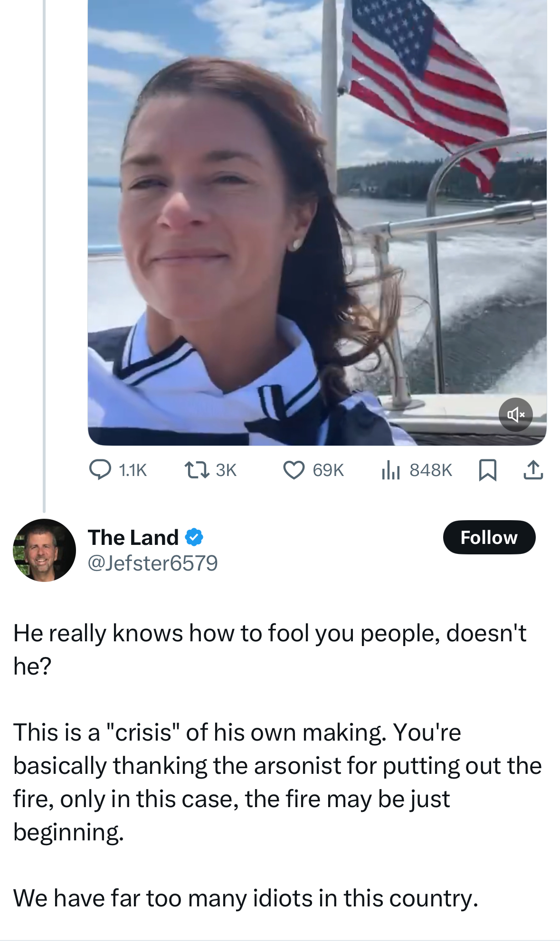Viewport: 560px width, 952px height.
Task: Repost the video tweet using retweet icon
Action: (197, 470)
